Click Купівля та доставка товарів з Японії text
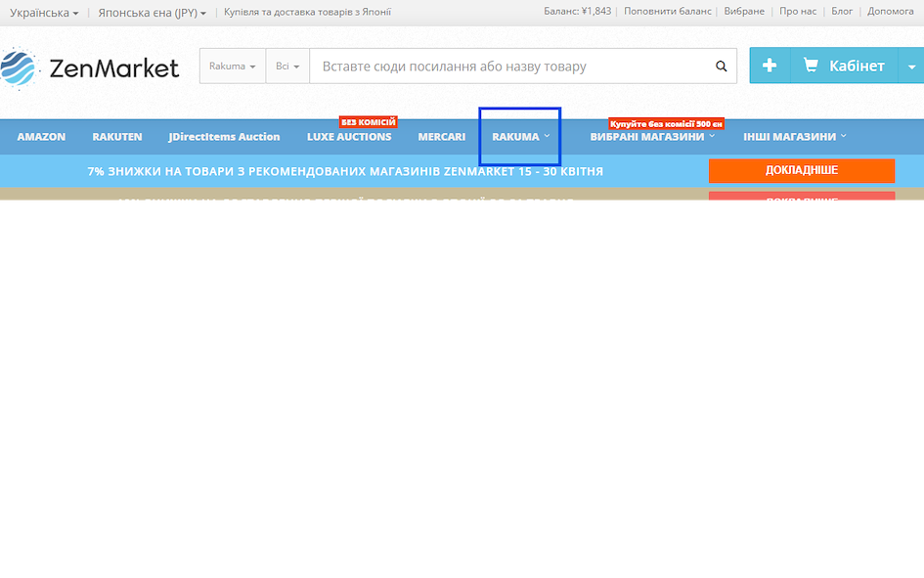This screenshot has width=924, height=578. coord(307,12)
